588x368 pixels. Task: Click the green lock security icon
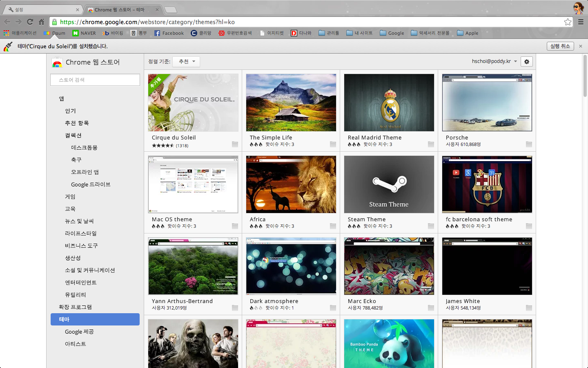54,22
